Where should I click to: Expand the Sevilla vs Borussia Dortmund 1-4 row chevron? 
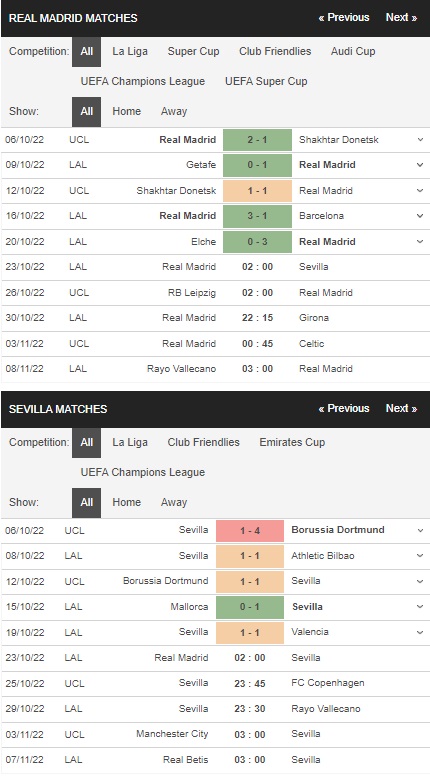coord(420,530)
